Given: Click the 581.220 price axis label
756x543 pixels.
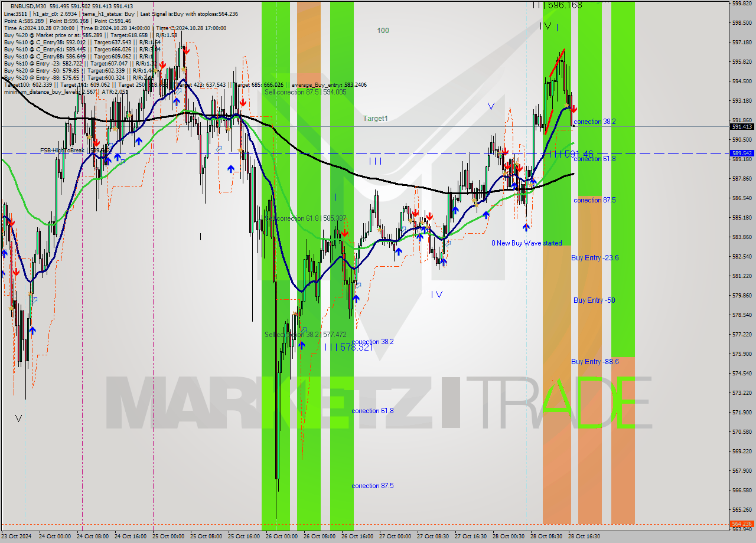Looking at the screenshot, I should point(742,276).
